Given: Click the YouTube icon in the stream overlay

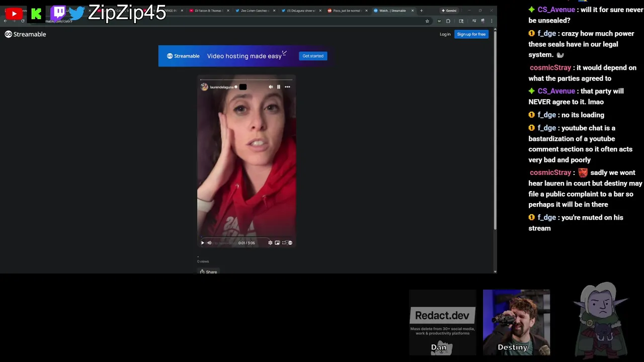Looking at the screenshot, I should (x=14, y=14).
